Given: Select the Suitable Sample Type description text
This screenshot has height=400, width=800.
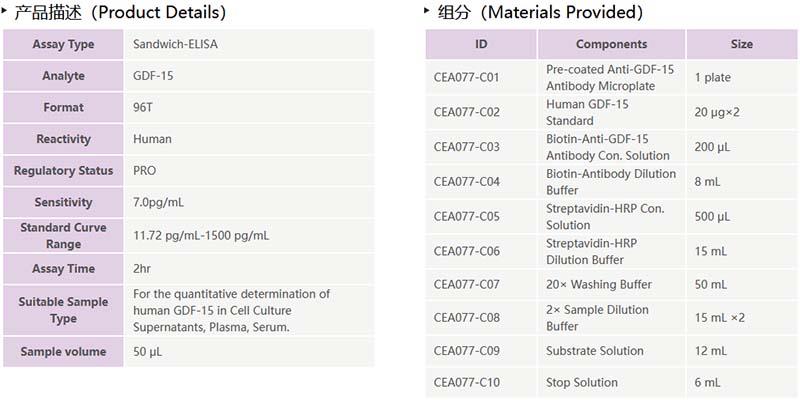Looking at the screenshot, I should point(231,310).
